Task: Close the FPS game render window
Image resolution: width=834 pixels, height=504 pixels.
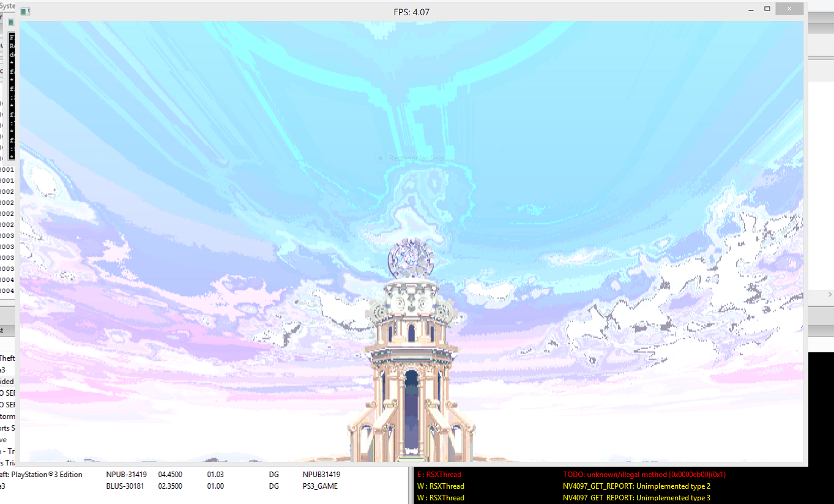Action: pos(790,9)
